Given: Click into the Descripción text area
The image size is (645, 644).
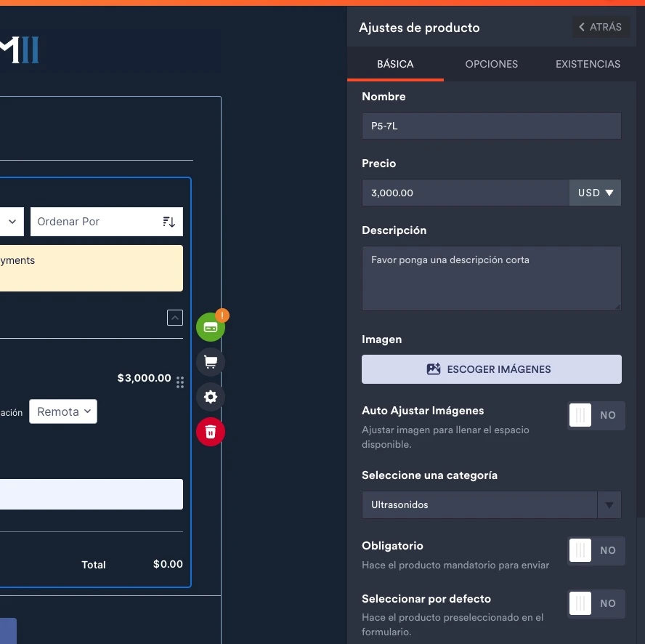Looking at the screenshot, I should click(x=491, y=278).
